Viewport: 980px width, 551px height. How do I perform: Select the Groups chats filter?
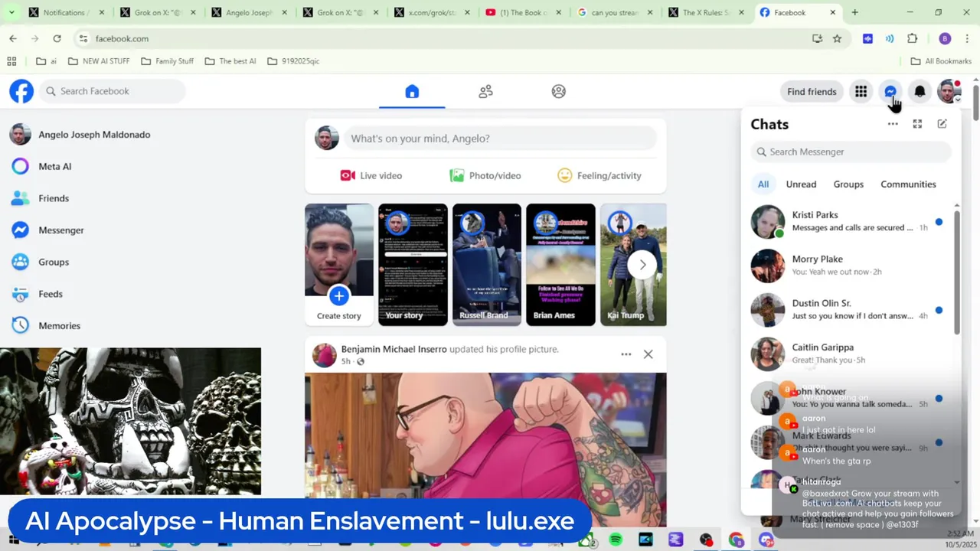848,184
